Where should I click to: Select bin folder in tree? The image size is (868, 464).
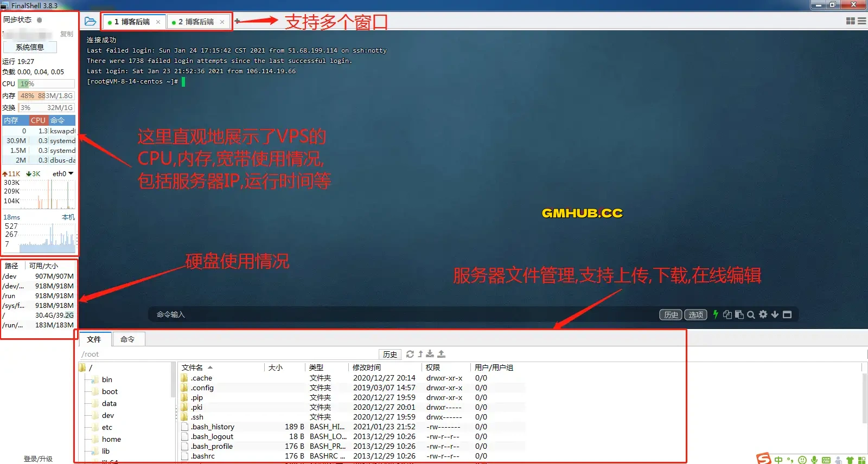pos(102,379)
